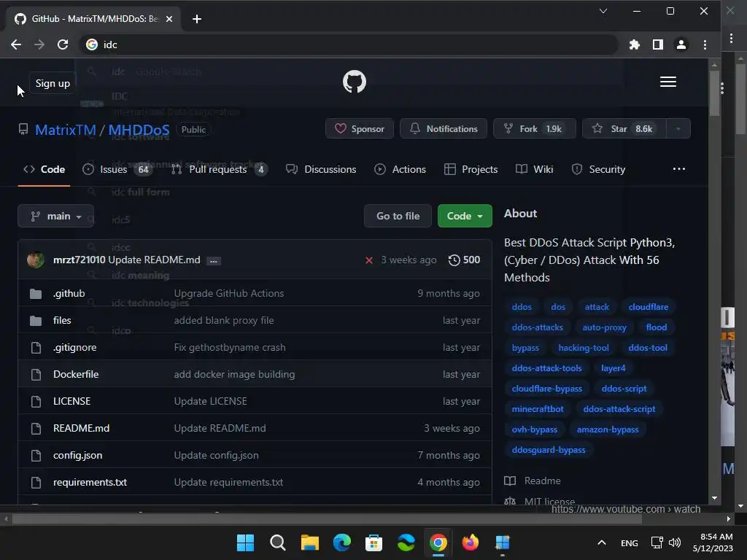Open the Chrome profile avatar icon
The height and width of the screenshot is (560, 747).
[681, 44]
